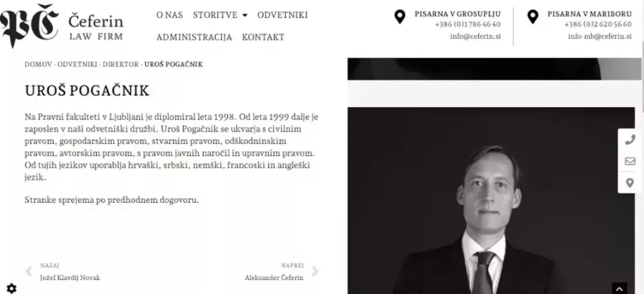Click the map marker icon in side panel

pyautogui.click(x=629, y=183)
